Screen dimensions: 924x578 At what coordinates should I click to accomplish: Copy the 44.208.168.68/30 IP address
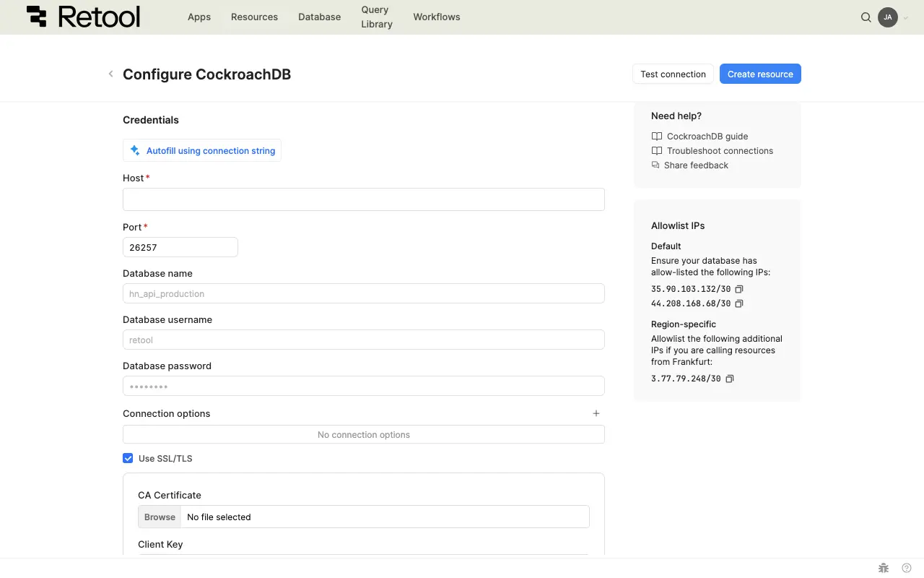738,303
